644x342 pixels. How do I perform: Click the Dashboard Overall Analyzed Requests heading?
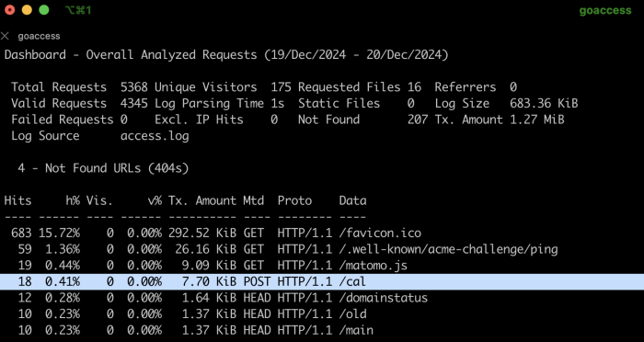point(226,54)
